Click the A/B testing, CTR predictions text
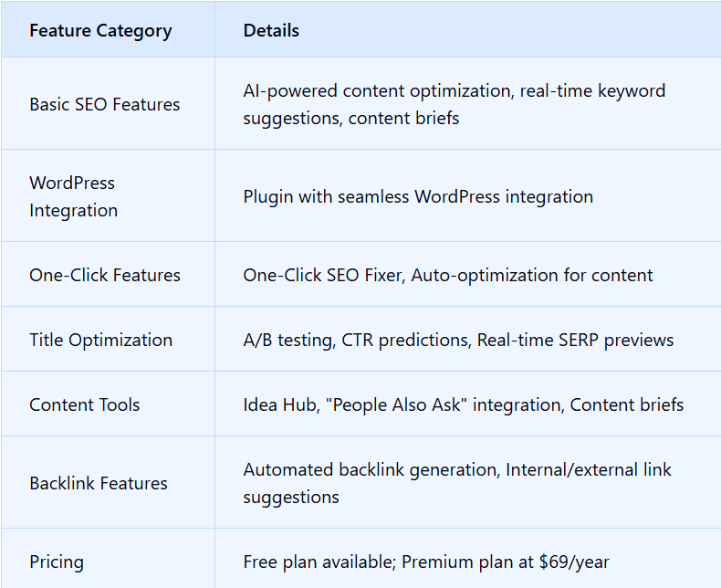This screenshot has width=721, height=588. point(357,341)
